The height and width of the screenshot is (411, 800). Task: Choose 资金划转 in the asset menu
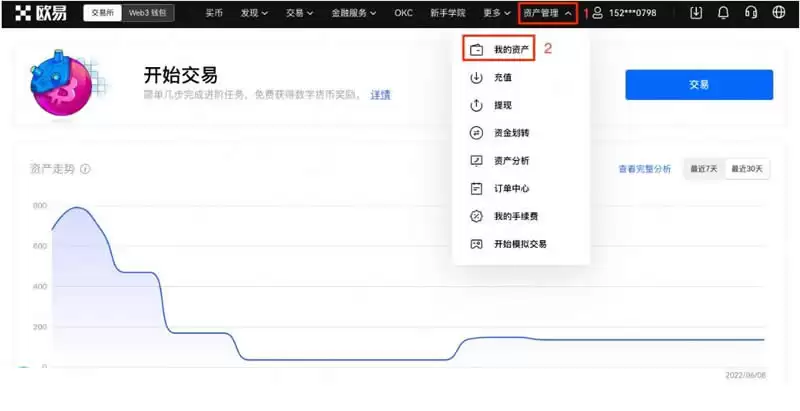coord(510,133)
